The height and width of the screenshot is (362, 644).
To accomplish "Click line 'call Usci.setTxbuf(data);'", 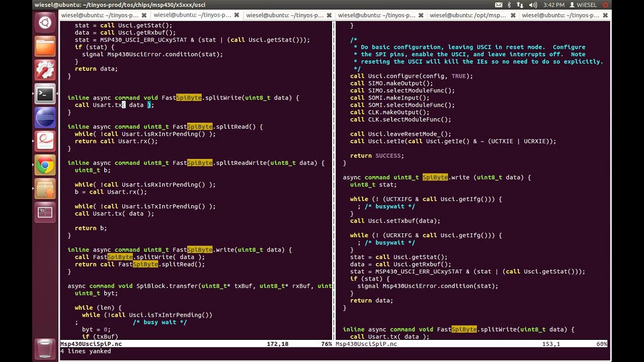I will coord(395,221).
